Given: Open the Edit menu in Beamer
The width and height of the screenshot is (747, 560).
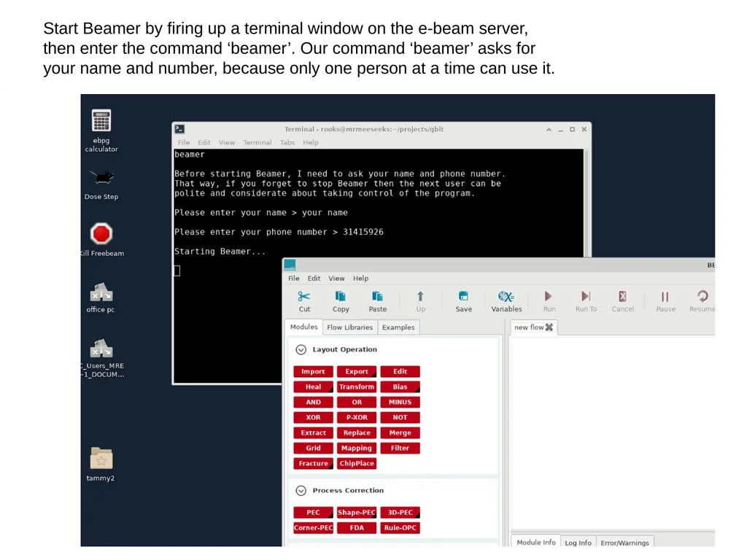Looking at the screenshot, I should tap(314, 278).
